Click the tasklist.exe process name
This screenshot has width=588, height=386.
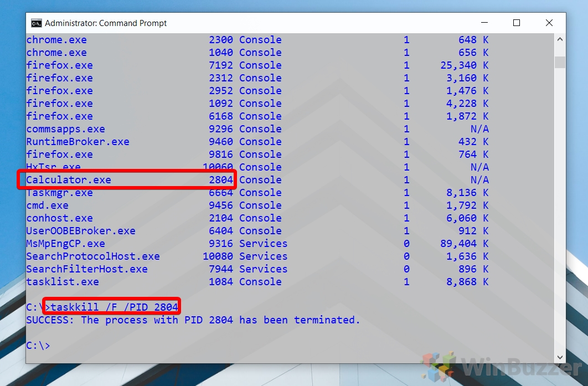tap(63, 282)
